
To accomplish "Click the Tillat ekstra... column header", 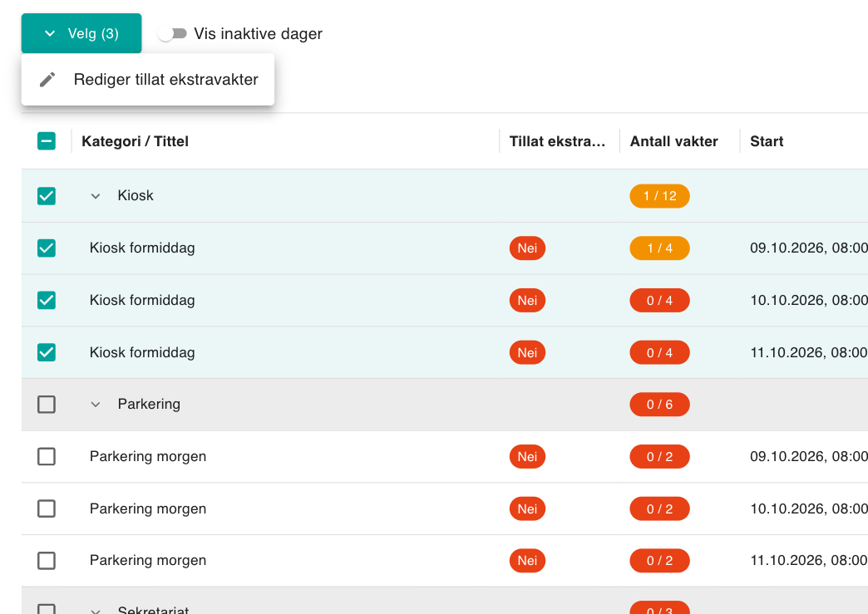I will (557, 141).
